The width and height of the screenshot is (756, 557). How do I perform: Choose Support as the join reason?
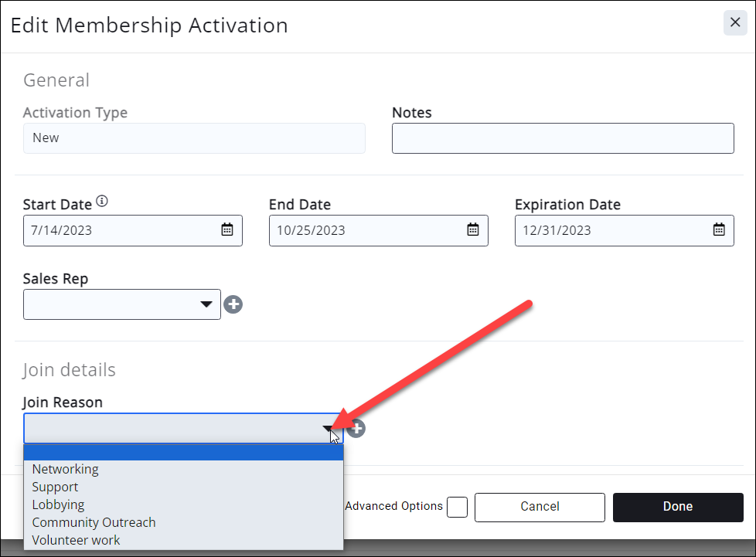[55, 487]
